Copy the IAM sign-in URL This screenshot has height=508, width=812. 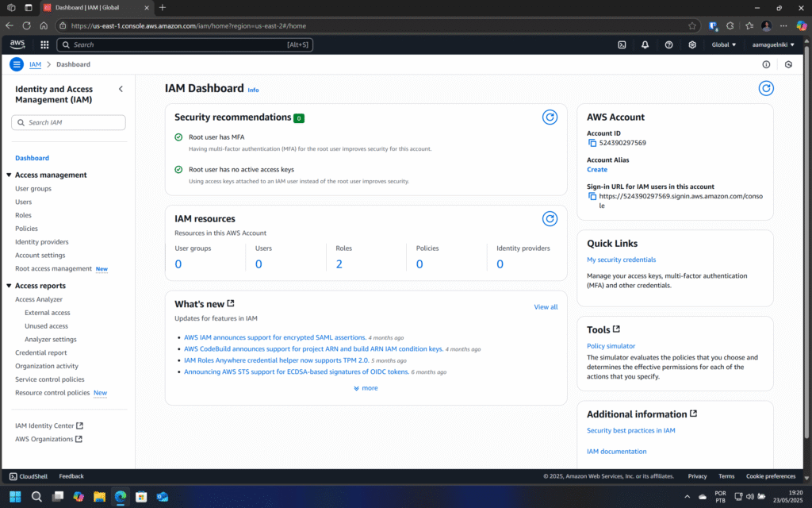[592, 197]
